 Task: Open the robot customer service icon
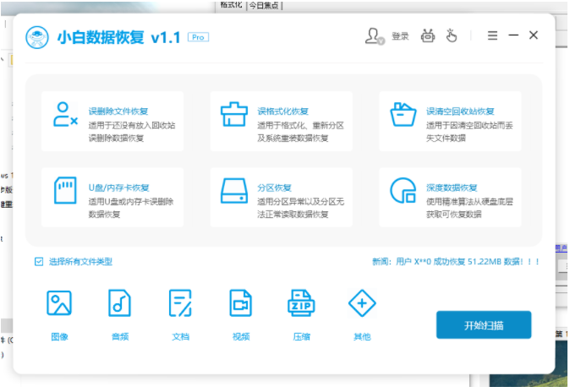coord(428,35)
